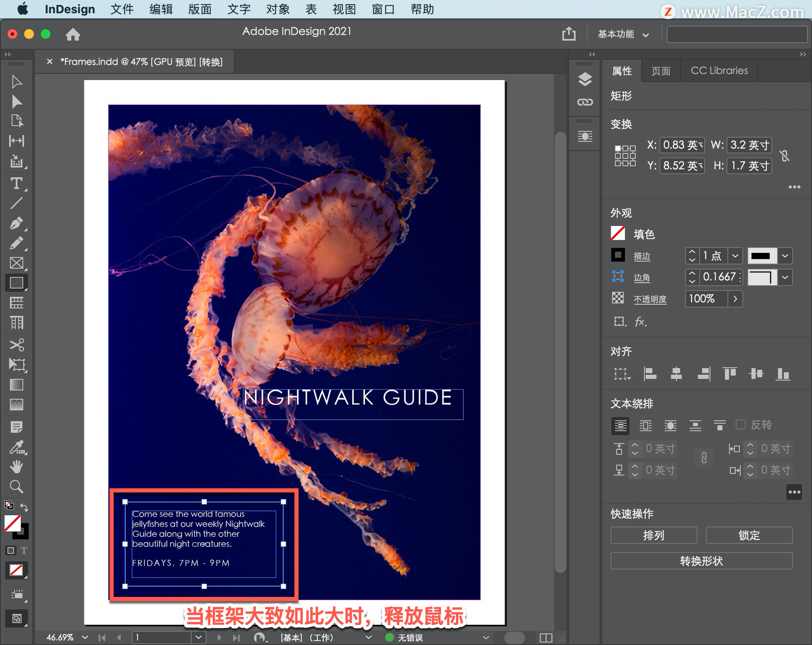
Task: Click the Share document icon
Action: tap(569, 33)
